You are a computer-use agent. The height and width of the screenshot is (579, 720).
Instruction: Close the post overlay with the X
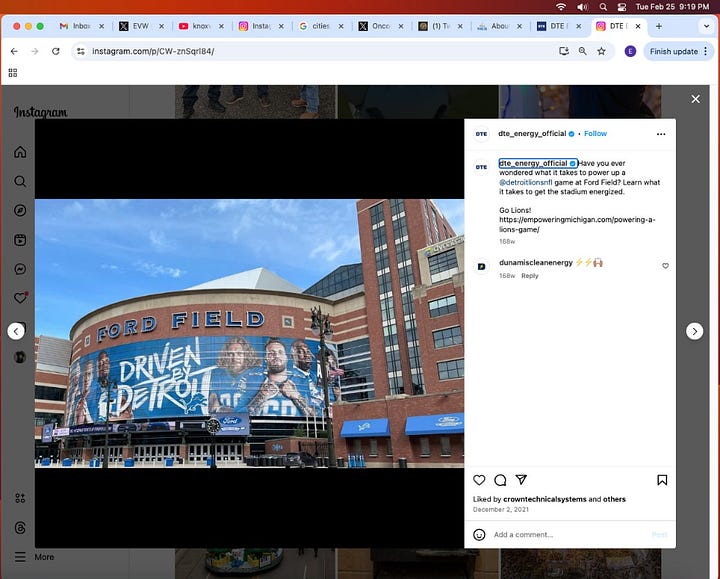coord(696,99)
